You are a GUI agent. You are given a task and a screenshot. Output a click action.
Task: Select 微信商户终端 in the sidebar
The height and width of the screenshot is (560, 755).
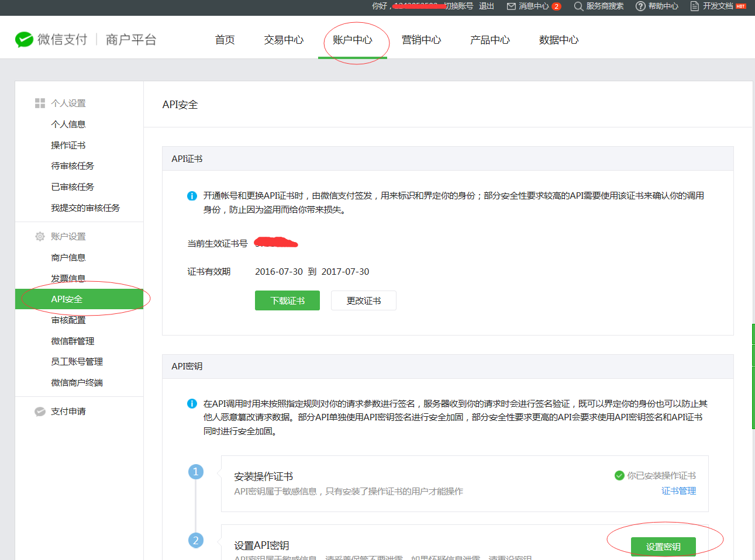coord(77,383)
